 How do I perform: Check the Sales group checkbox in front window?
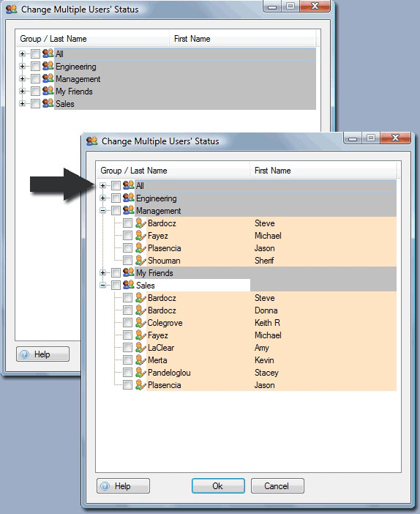(x=116, y=286)
